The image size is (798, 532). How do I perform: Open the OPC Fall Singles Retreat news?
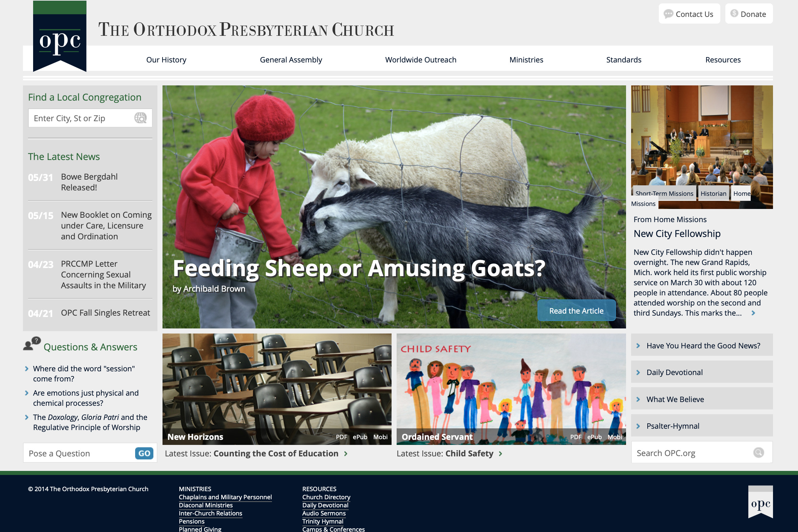tap(105, 313)
